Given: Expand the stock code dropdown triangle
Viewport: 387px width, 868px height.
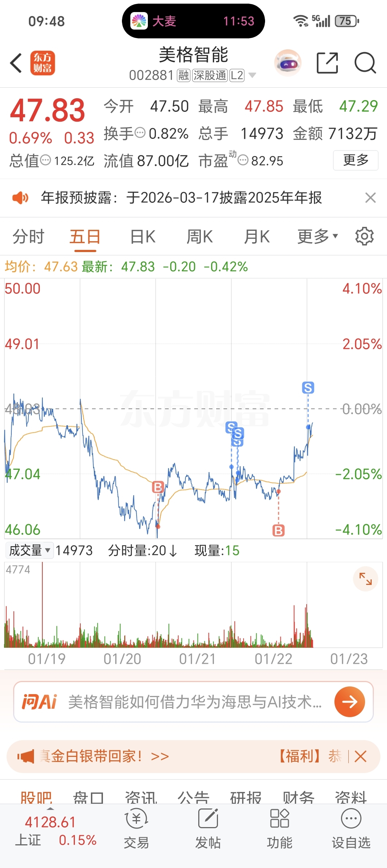Looking at the screenshot, I should pyautogui.click(x=252, y=76).
